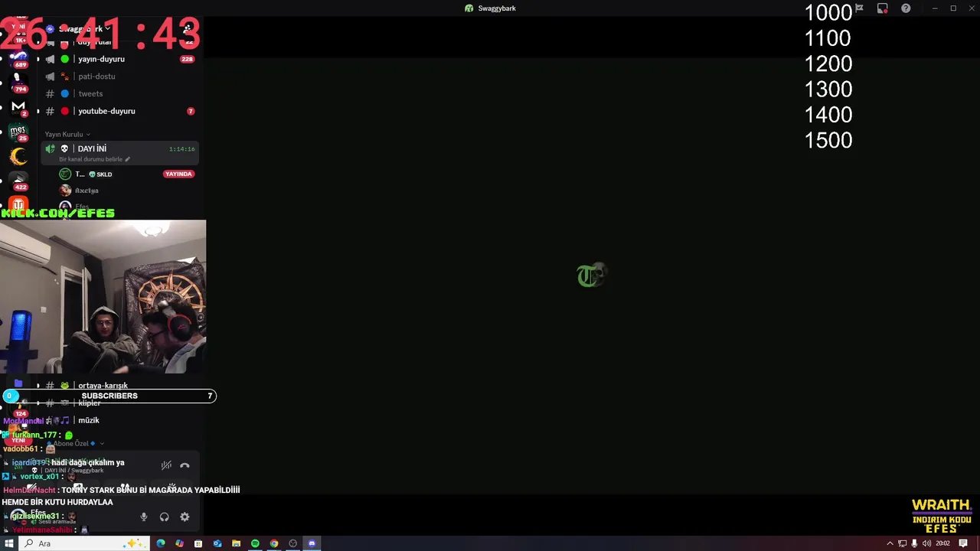
Task: Click the streaming user avatar in center
Action: [x=590, y=275]
